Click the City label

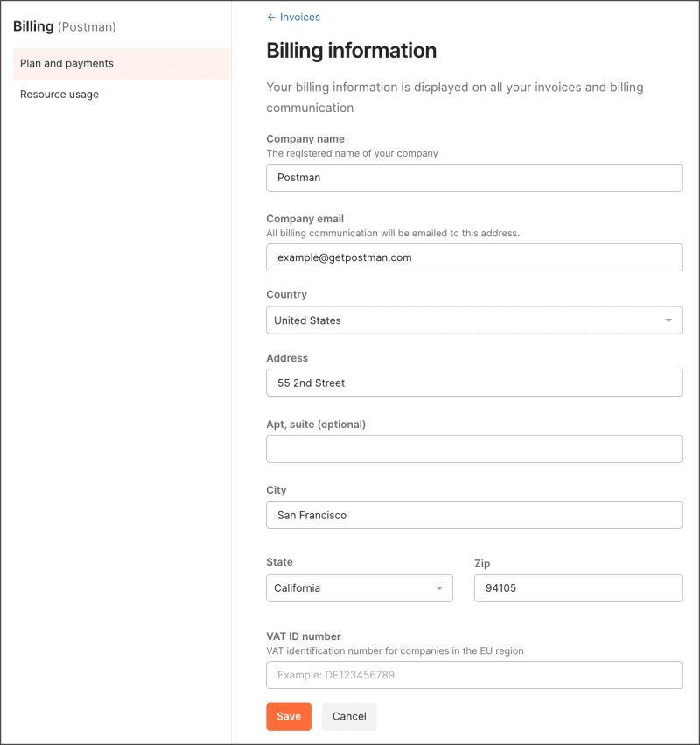[276, 490]
